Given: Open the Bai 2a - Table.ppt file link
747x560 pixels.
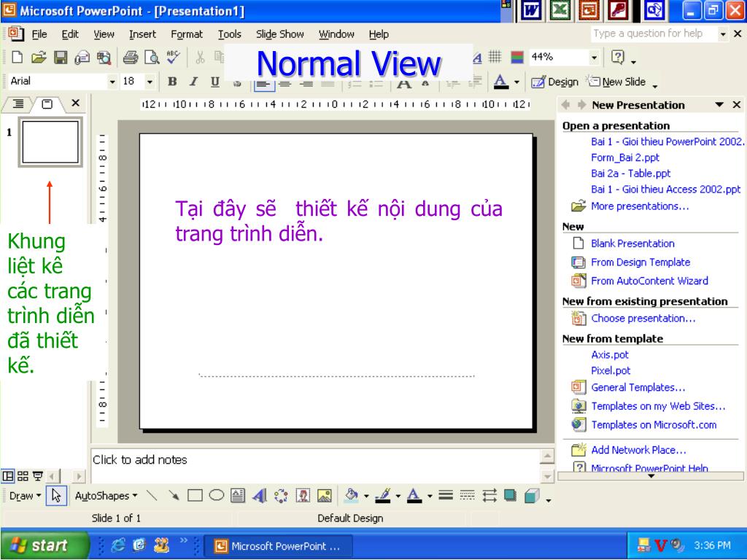Looking at the screenshot, I should click(631, 174).
